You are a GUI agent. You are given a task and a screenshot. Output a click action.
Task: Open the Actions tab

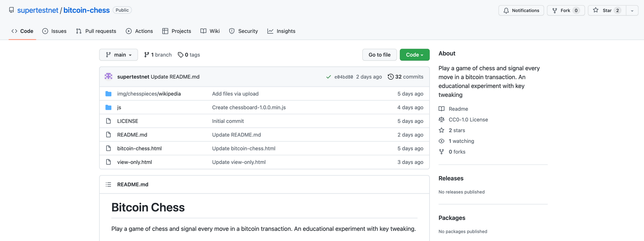coord(139,31)
